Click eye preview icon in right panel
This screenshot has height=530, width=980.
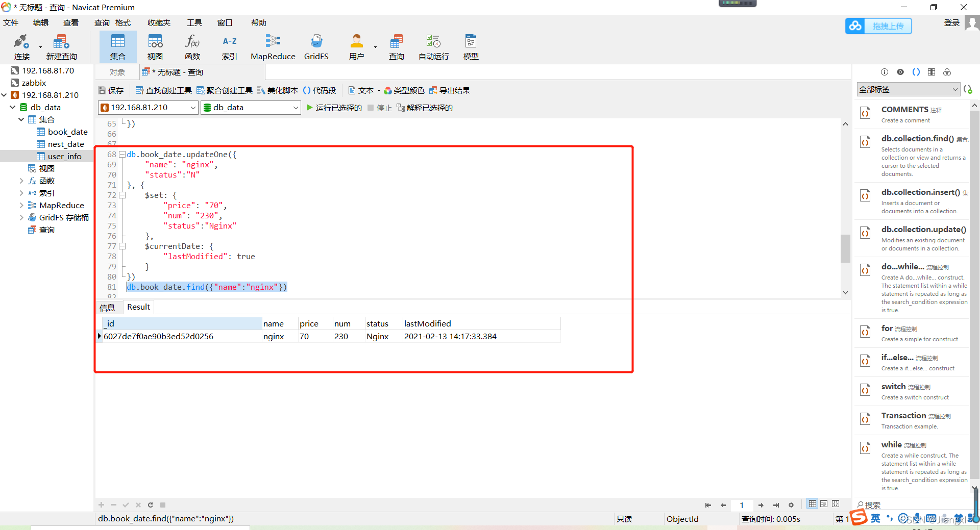(900, 72)
